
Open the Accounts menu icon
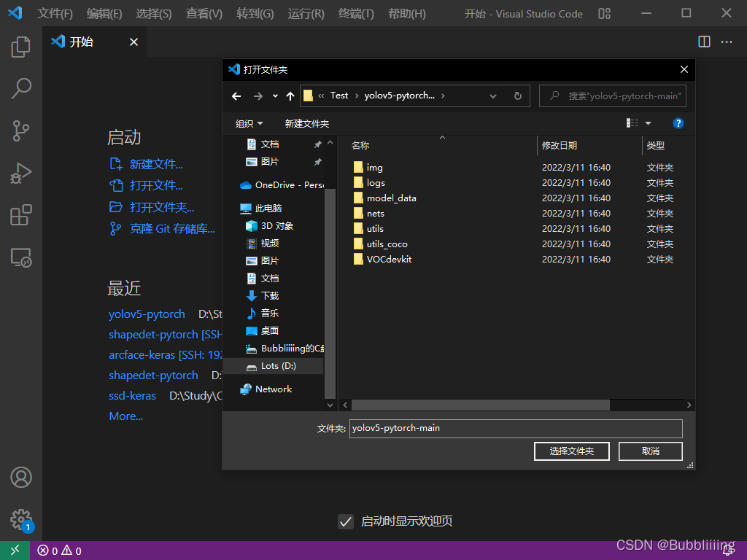coord(21,477)
